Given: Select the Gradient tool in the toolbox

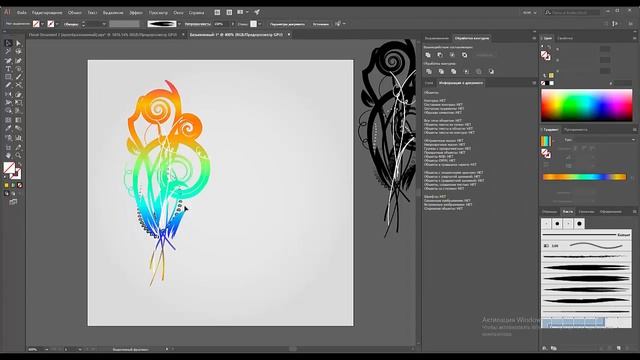Looking at the screenshot, I should coord(18,120).
